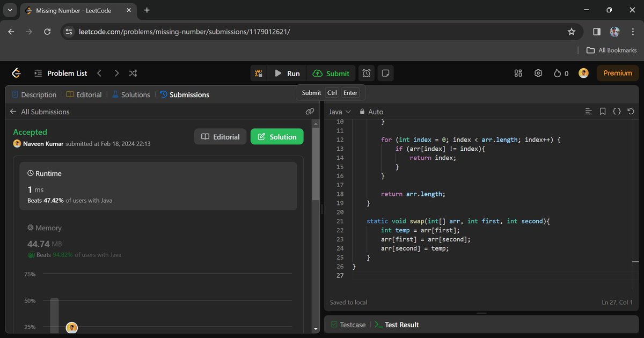The width and height of the screenshot is (644, 338).
Task: Open the browser side panel
Action: tap(597, 32)
